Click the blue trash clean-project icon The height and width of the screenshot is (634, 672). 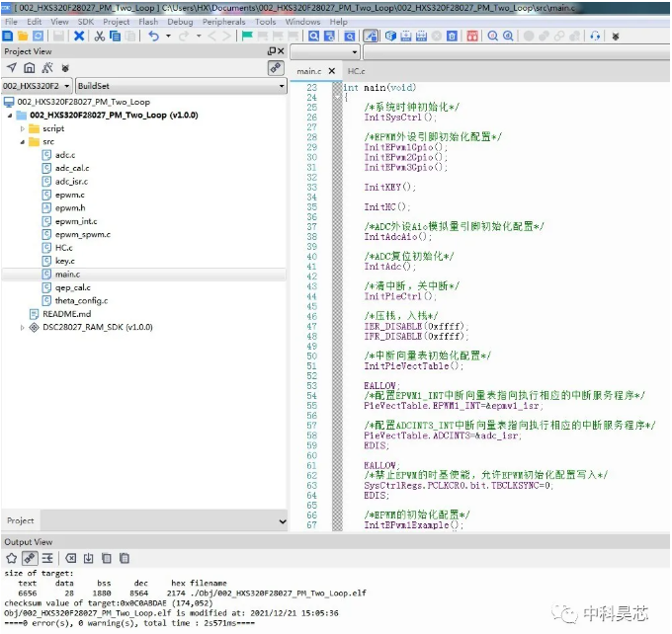point(452,36)
